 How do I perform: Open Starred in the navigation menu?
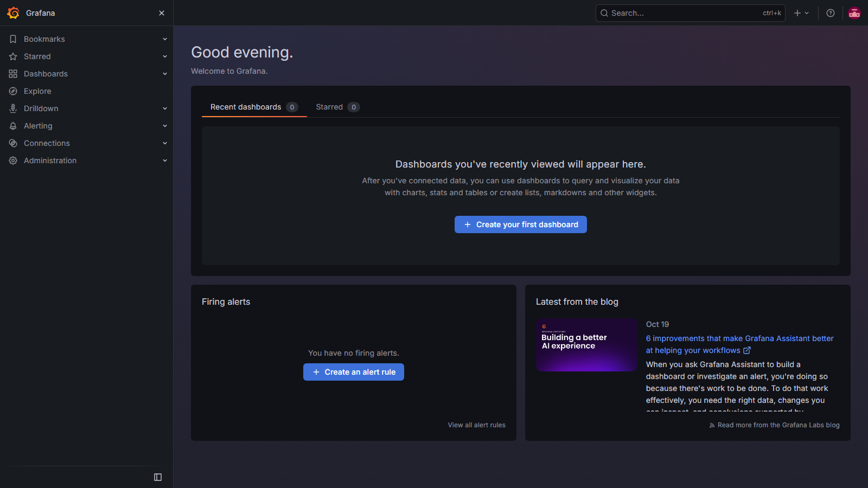coord(37,56)
